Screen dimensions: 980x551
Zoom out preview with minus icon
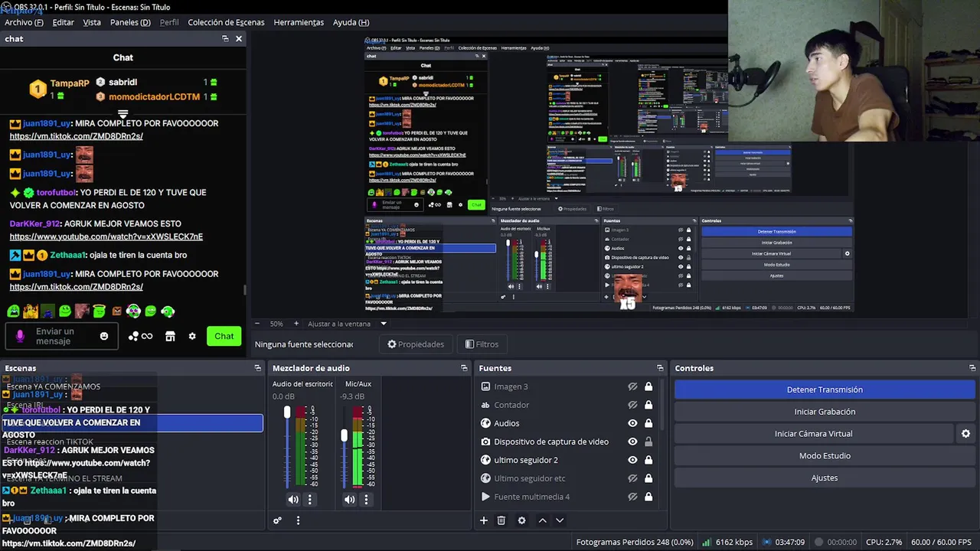(257, 324)
